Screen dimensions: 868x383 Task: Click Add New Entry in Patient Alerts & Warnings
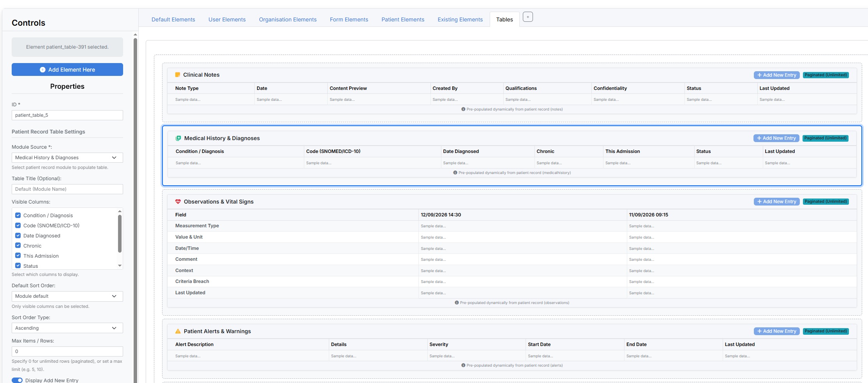coord(776,331)
